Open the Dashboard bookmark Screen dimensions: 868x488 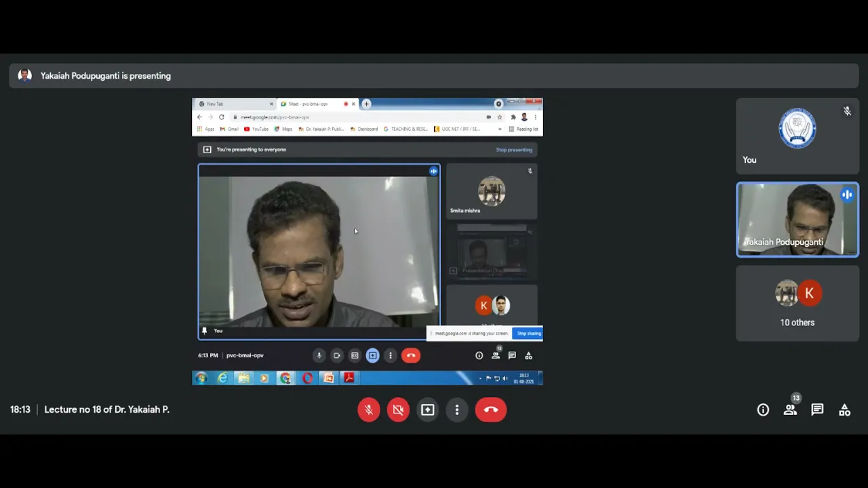364,129
